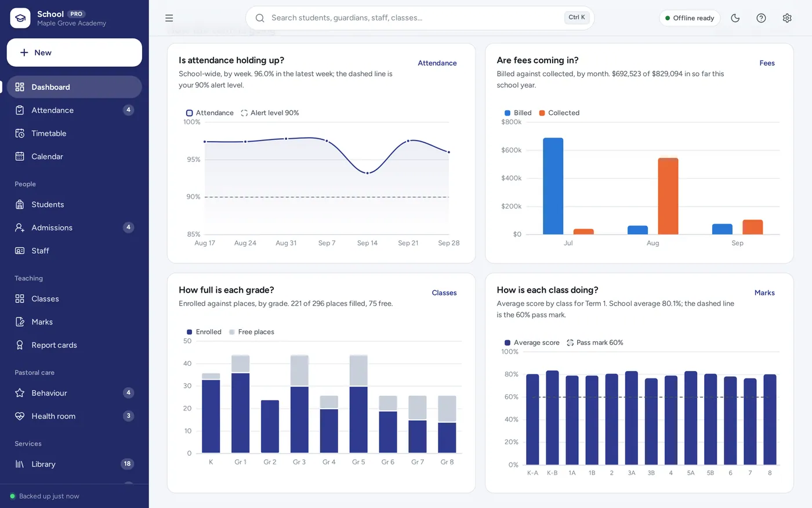Click the search magnifier icon

pyautogui.click(x=260, y=18)
